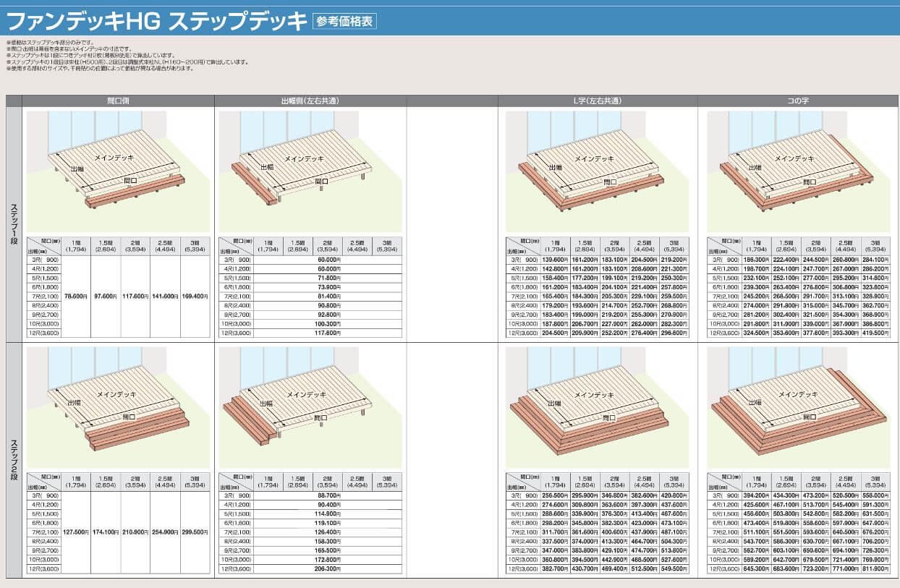900x588 pixels.
Task: Click the ファンデッキHG ステップデッキ page title
Action: (x=157, y=20)
